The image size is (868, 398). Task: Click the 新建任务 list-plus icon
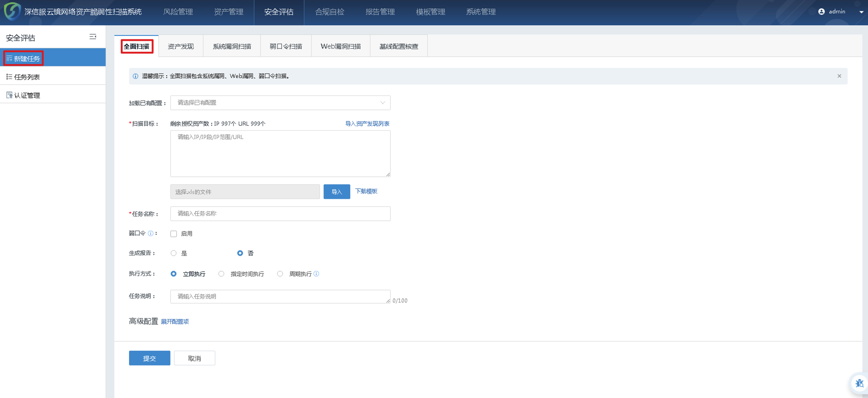click(x=9, y=59)
